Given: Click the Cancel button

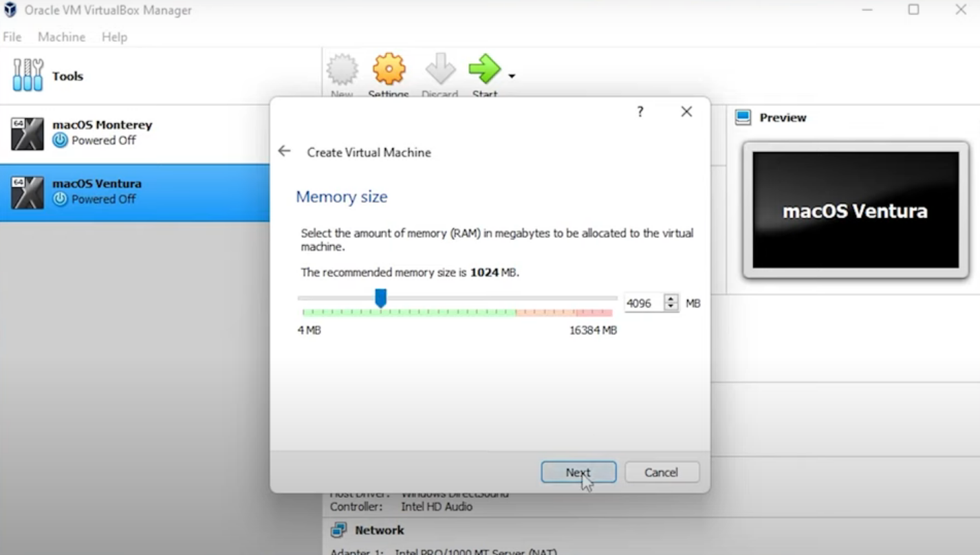Looking at the screenshot, I should 662,472.
